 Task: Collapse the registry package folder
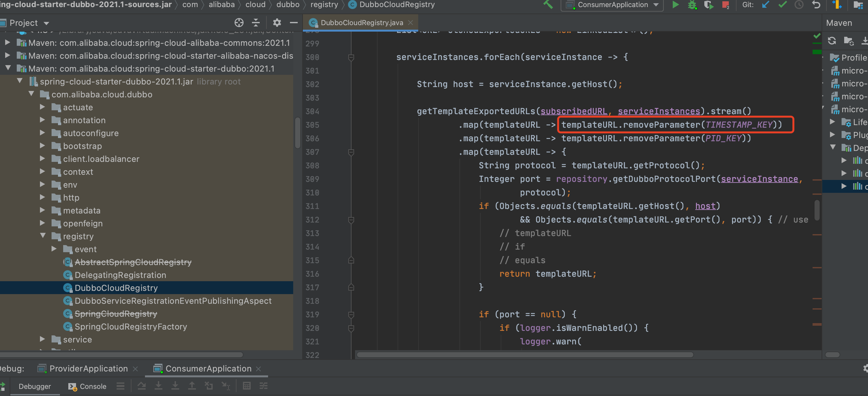coord(43,236)
